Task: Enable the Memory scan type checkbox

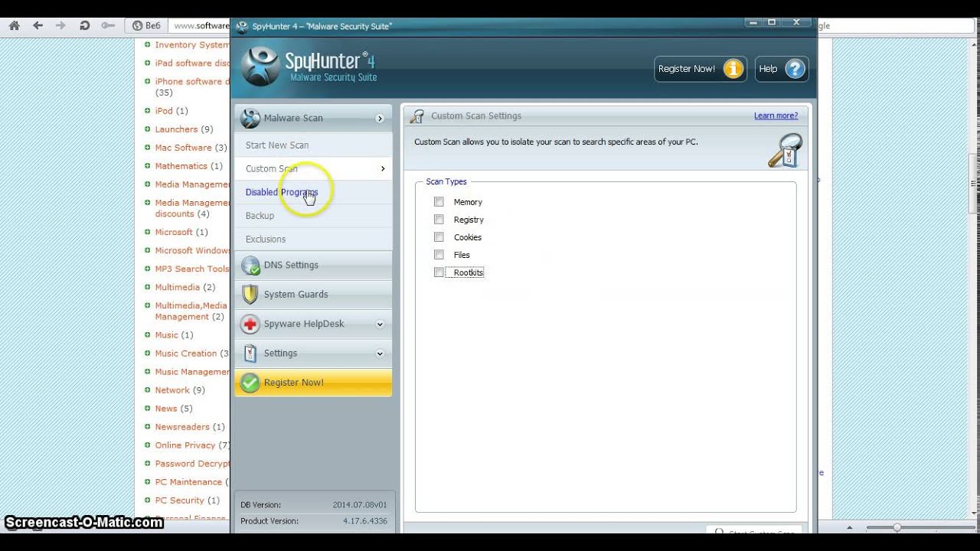Action: [439, 202]
